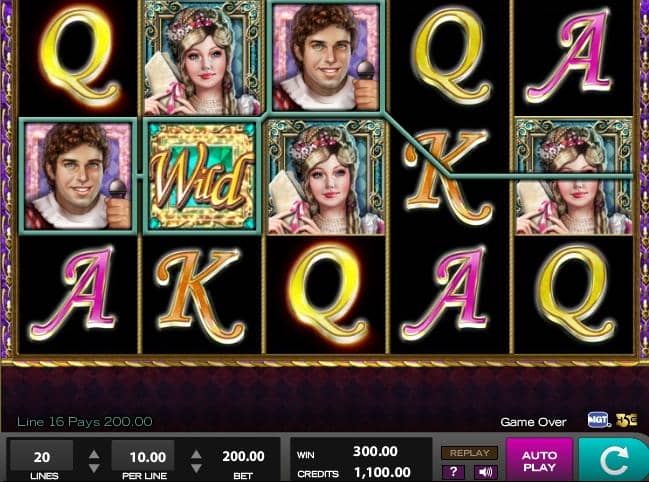This screenshot has height=482, width=649.
Task: Click the IGT logo icon
Action: (x=599, y=420)
